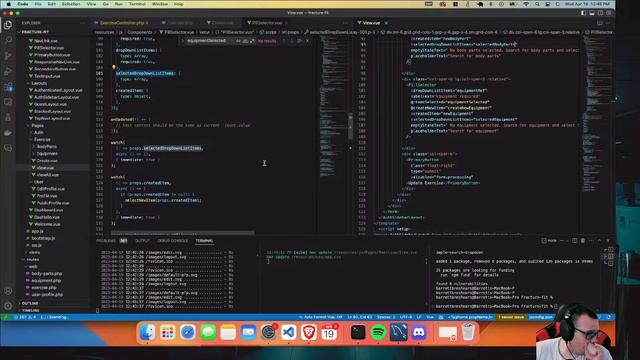Click the errors and warnings status item
This screenshot has height=360, width=640.
(25, 317)
